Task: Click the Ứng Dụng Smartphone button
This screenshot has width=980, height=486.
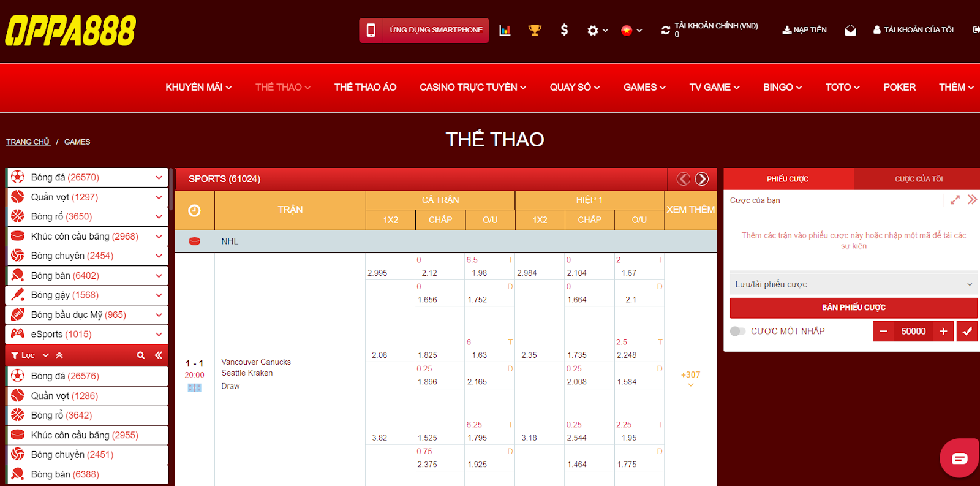Action: (x=424, y=30)
